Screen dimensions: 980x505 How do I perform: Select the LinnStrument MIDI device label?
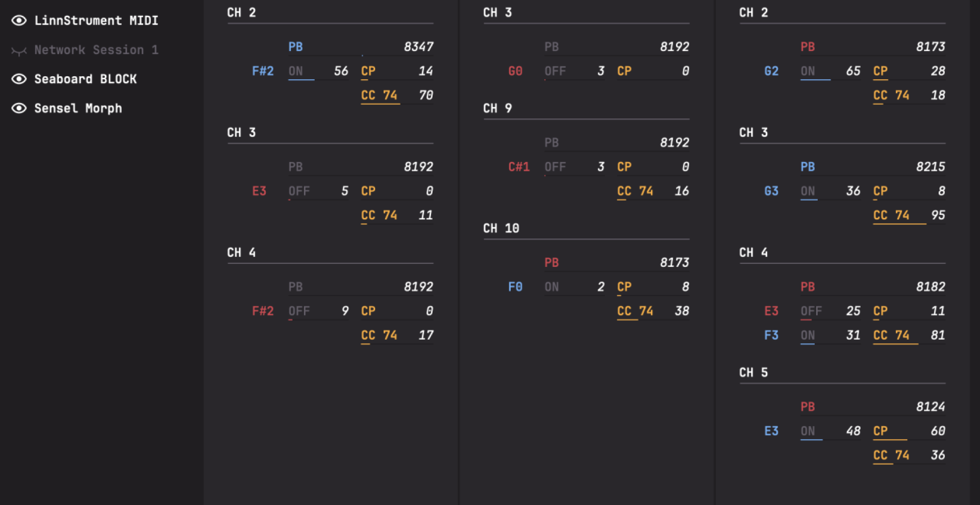(96, 20)
